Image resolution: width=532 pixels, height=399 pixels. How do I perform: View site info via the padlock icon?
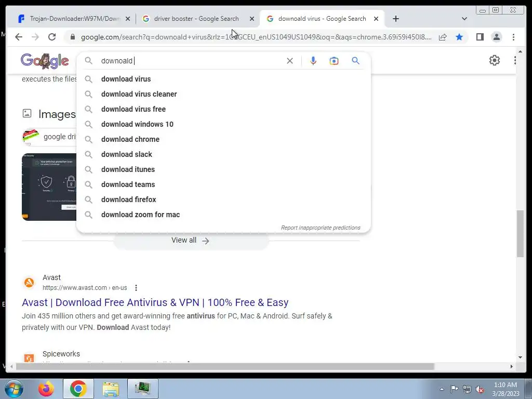(x=72, y=37)
